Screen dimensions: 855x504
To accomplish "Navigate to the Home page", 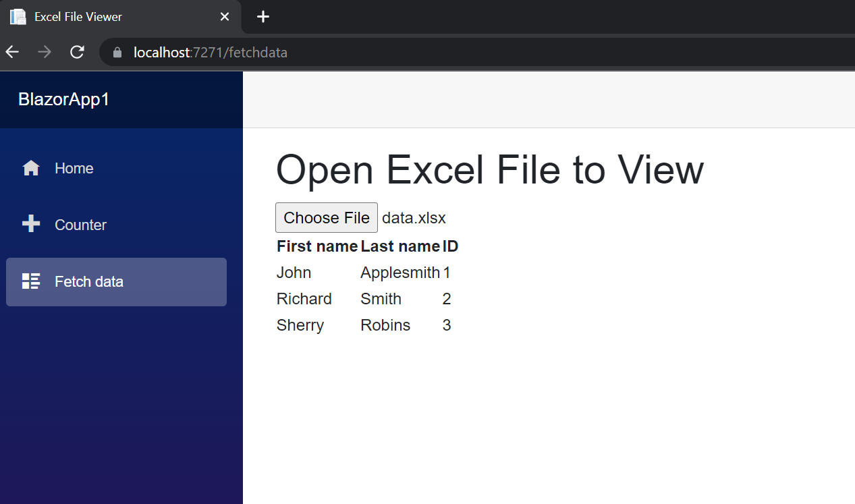I will [x=74, y=168].
